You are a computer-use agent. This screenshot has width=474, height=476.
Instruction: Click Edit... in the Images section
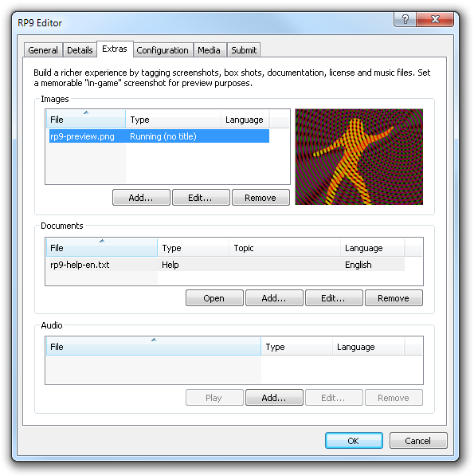coord(201,198)
